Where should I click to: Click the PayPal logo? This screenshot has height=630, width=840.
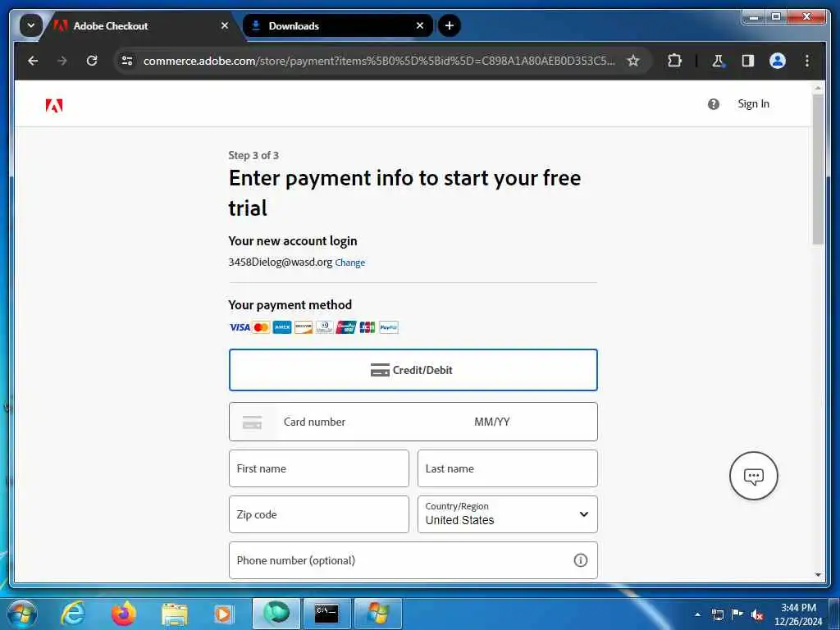(x=388, y=327)
